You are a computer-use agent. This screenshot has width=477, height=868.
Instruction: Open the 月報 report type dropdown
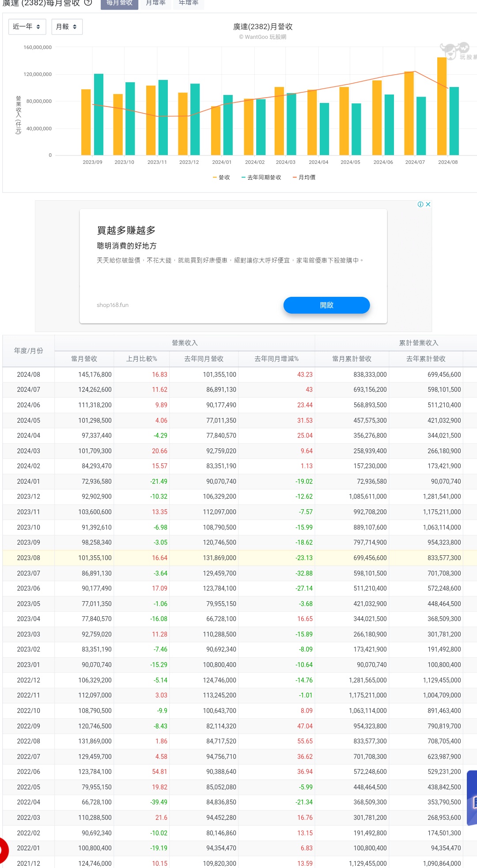point(67,27)
